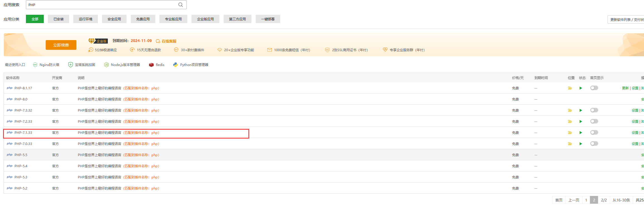Click the run status arrow for PHP-8.1.17

pyautogui.click(x=581, y=88)
